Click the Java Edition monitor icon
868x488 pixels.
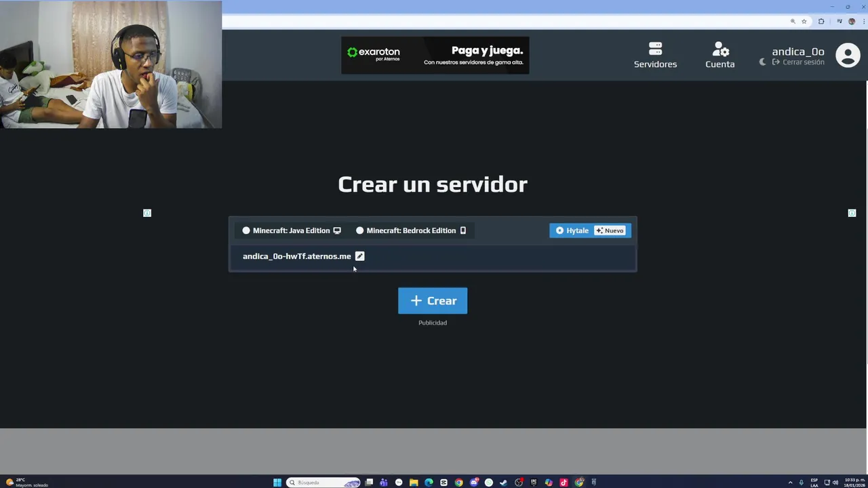tap(337, 230)
